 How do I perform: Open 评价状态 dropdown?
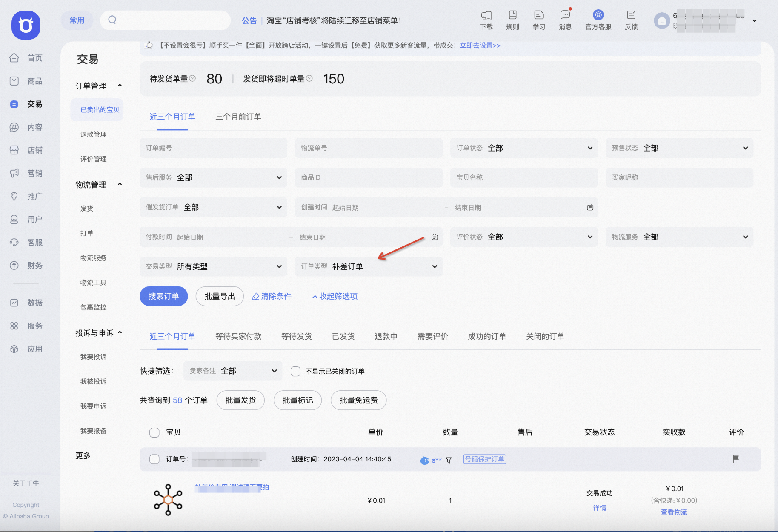(524, 237)
